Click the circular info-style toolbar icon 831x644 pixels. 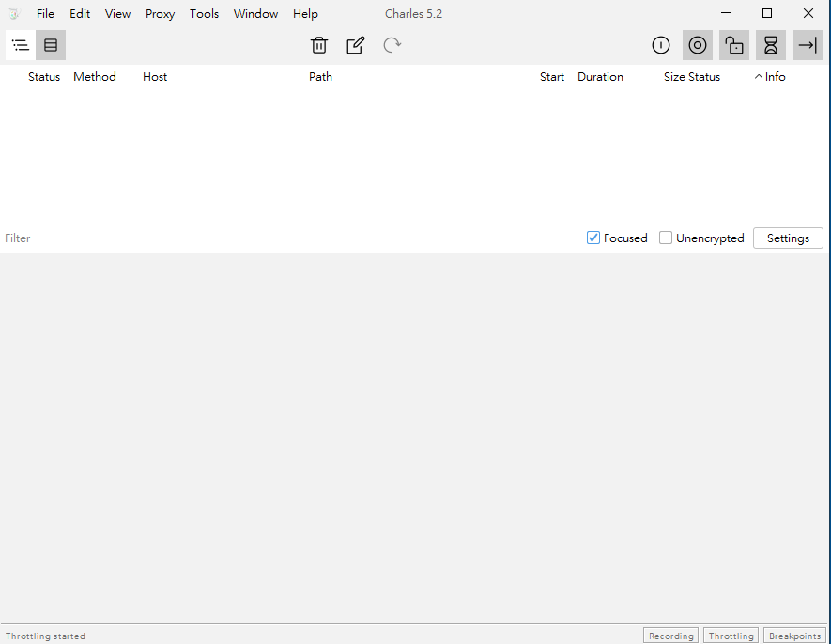661,45
